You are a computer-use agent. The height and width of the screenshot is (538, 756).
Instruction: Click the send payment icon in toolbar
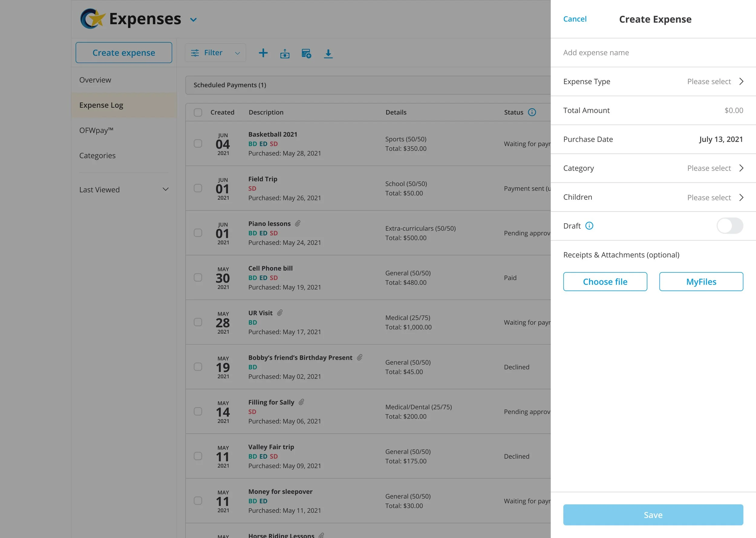[x=285, y=53]
